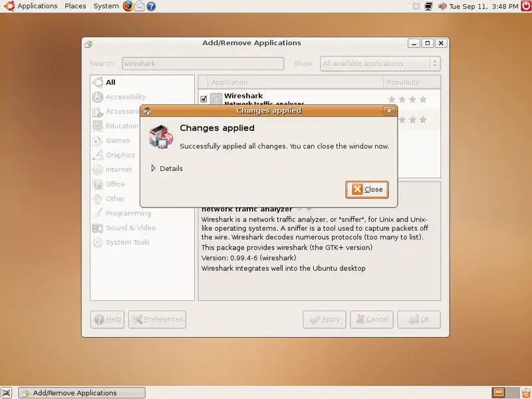Select the System Tools category icon
The height and width of the screenshot is (399, 532).
97,243
